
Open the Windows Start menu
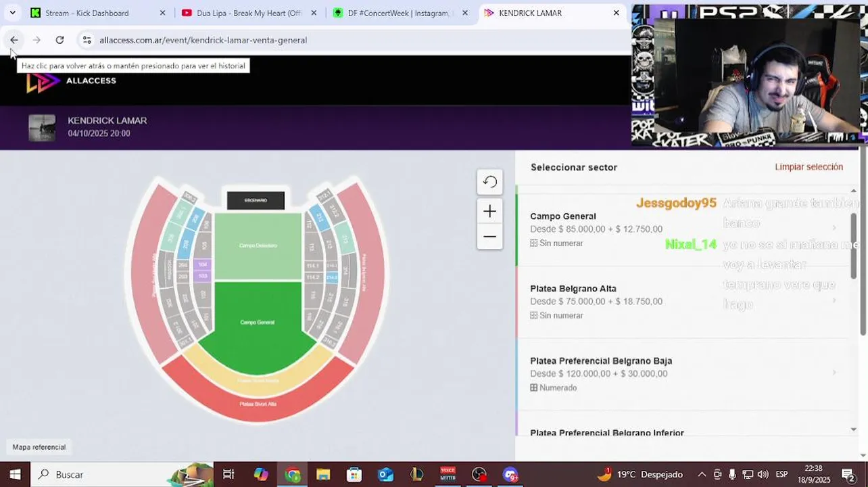(15, 474)
